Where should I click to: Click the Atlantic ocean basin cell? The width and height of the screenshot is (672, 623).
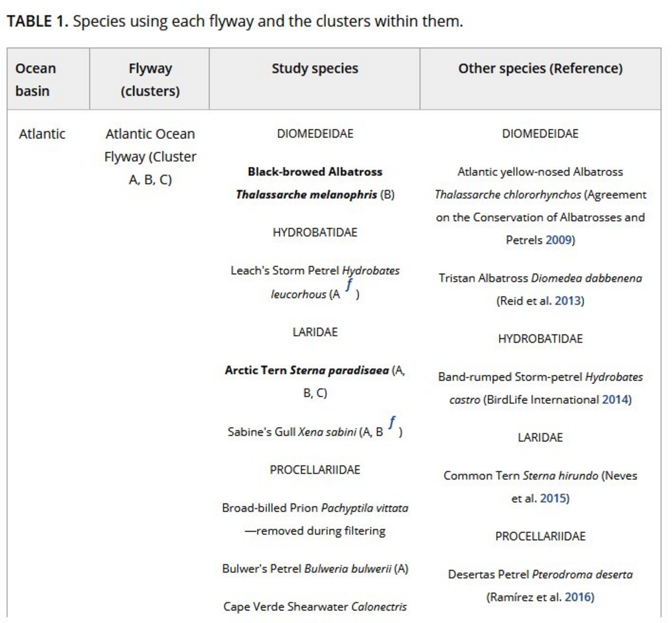(x=42, y=134)
